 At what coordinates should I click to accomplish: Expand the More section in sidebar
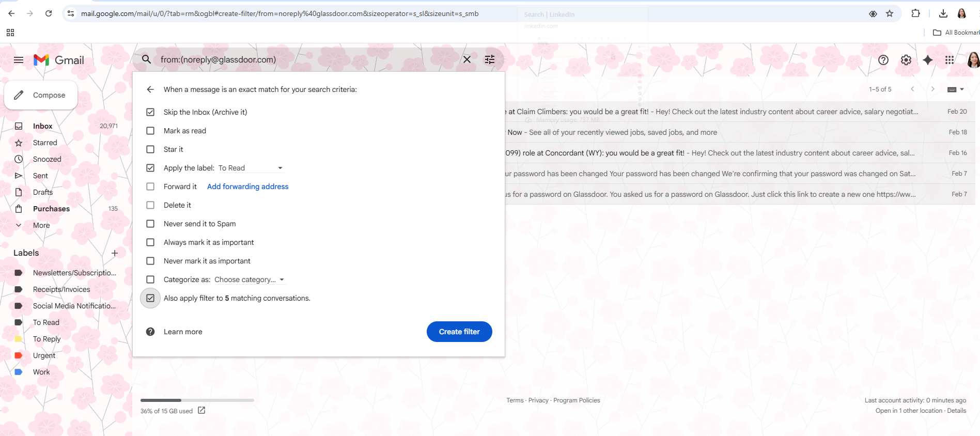coord(41,225)
